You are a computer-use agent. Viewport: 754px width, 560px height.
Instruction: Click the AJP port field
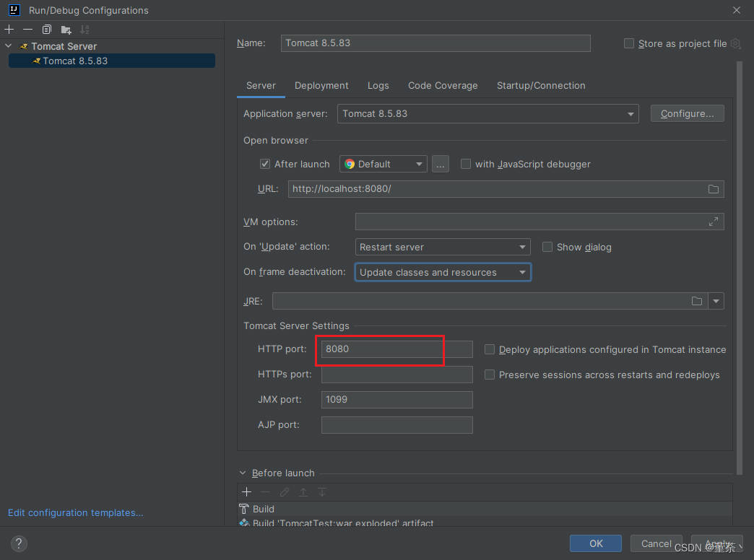coord(396,425)
